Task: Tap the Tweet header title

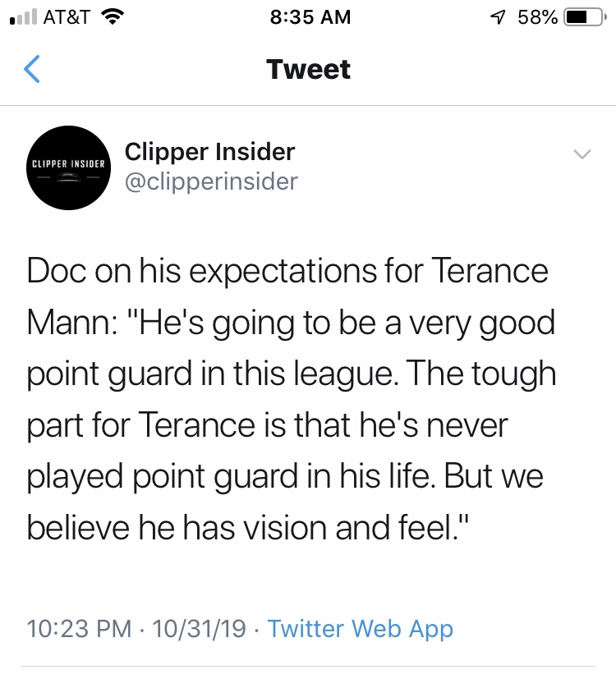Action: [308, 70]
